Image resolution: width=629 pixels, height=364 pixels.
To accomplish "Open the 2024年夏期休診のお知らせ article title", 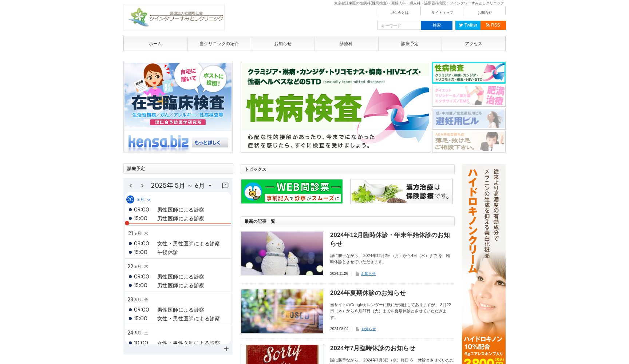I will 368,293.
